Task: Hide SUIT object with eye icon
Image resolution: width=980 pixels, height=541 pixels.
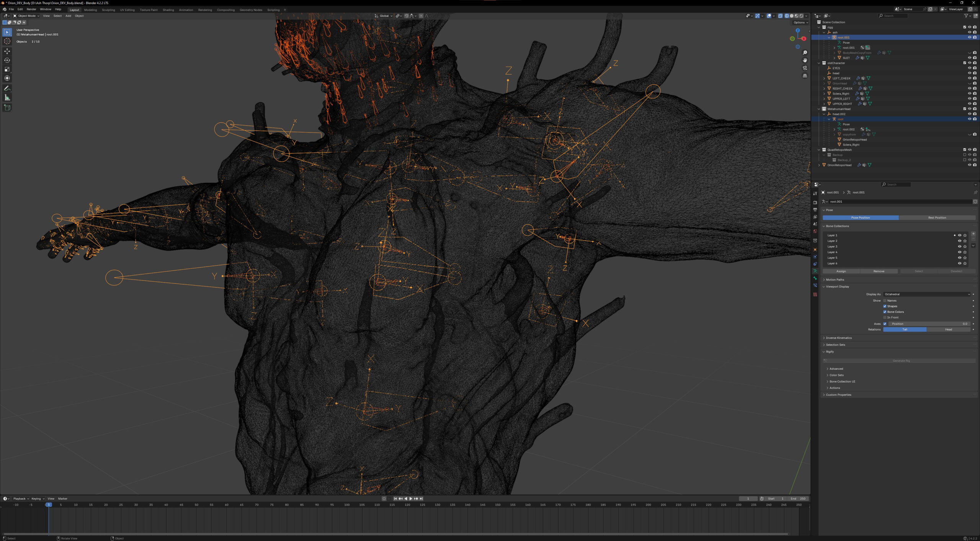Action: click(x=970, y=58)
